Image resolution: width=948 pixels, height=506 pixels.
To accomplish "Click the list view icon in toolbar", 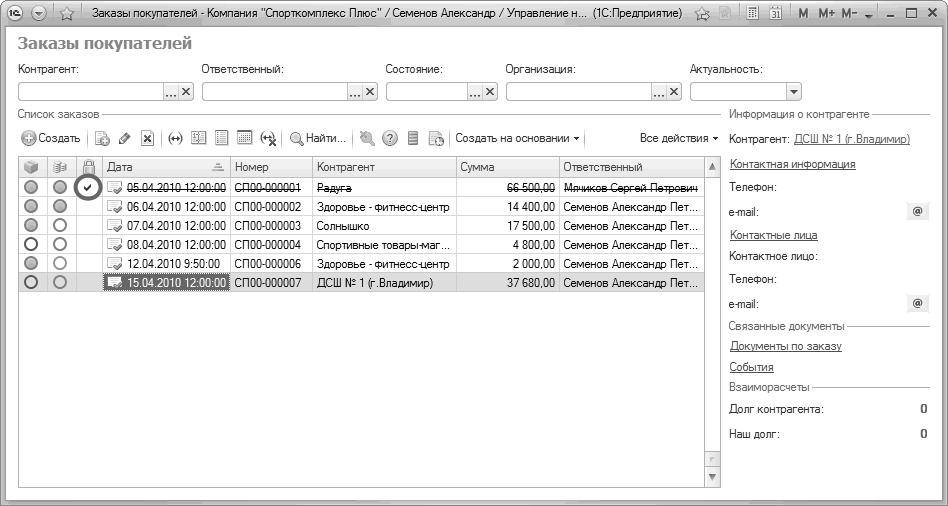I will pos(221,138).
